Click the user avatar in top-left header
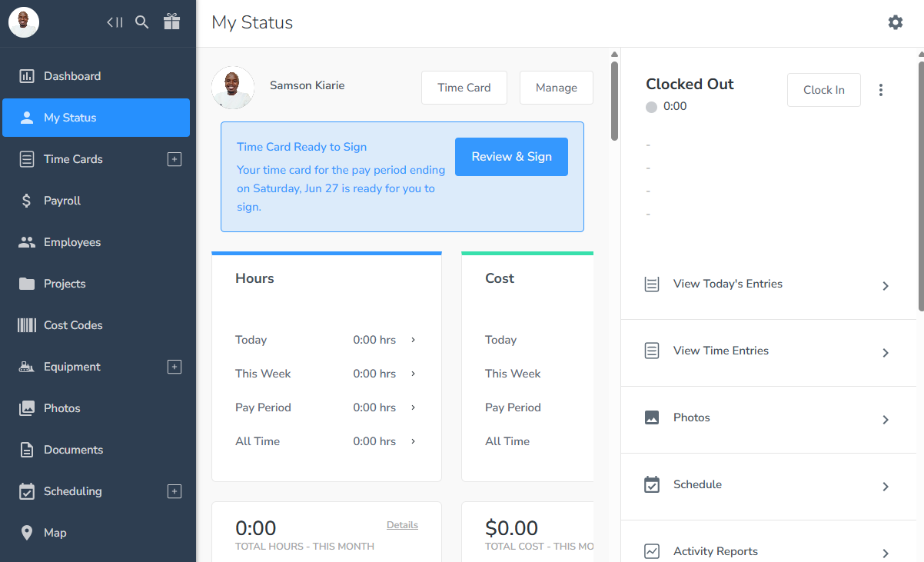The height and width of the screenshot is (562, 924). click(24, 22)
